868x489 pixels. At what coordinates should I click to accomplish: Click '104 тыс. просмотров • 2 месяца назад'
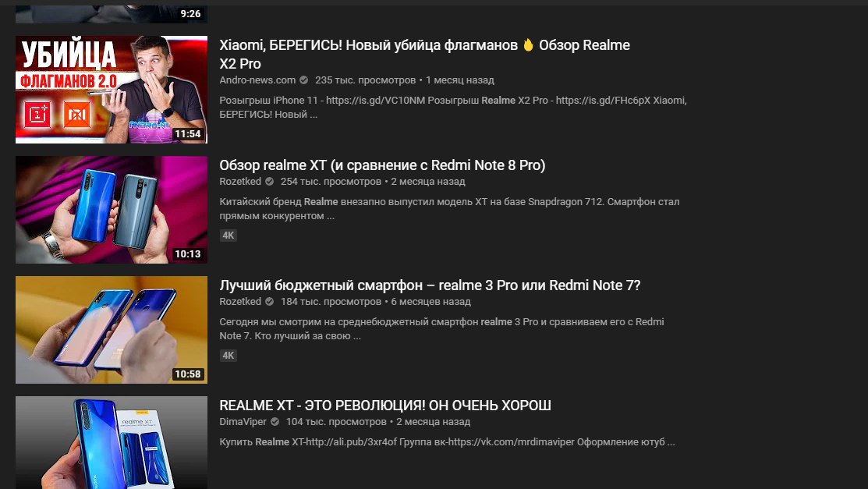tap(378, 421)
